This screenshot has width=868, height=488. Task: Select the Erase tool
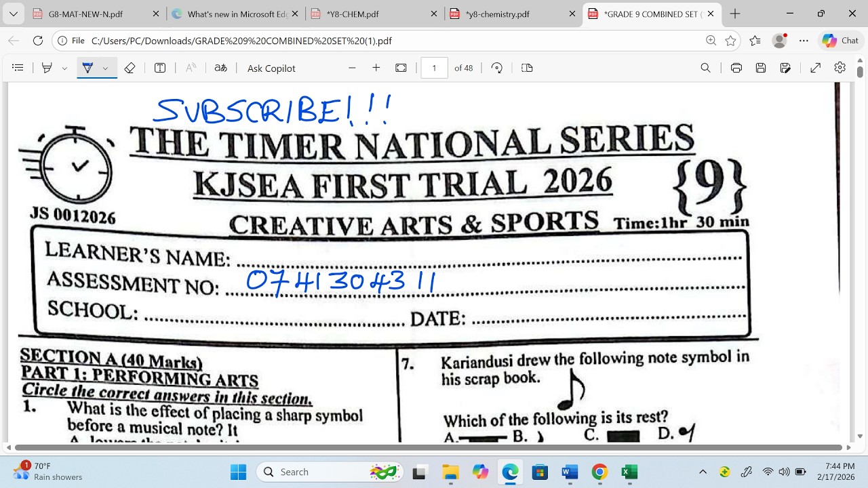click(x=130, y=68)
